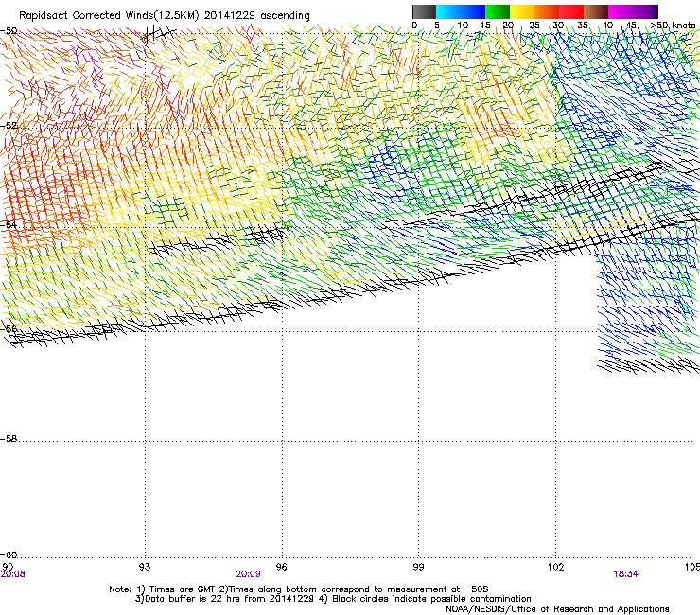
Task: Click the latitude label '-60'
Action: [x=9, y=555]
